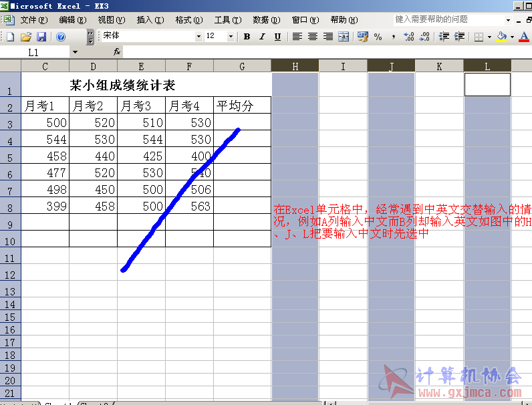Screen dimensions: 532x405
Task: Apply comma style format
Action: (x=393, y=37)
